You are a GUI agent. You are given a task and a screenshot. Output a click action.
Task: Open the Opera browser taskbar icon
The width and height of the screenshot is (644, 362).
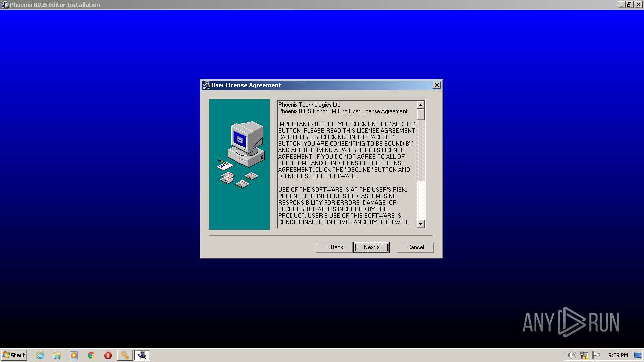(108, 355)
